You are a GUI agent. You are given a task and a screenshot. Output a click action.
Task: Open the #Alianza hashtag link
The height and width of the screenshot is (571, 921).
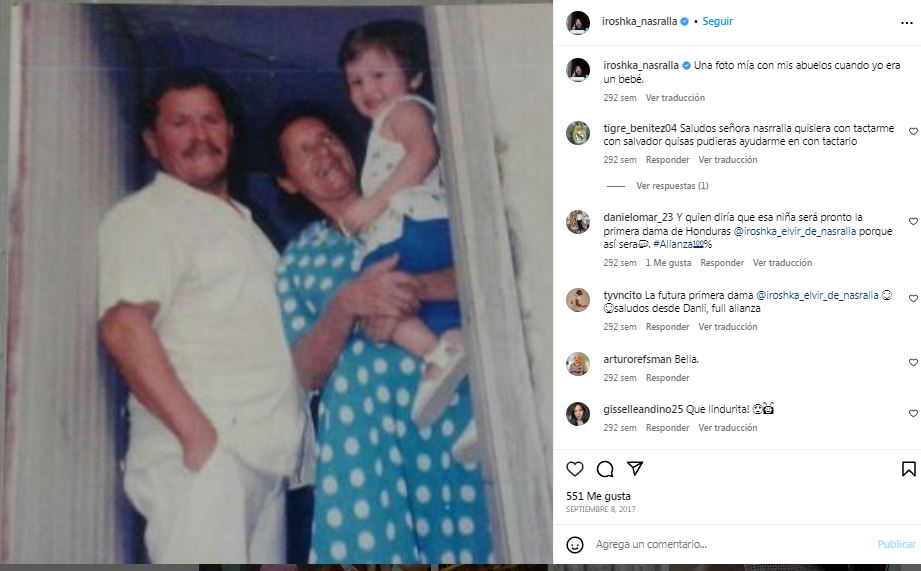click(678, 244)
